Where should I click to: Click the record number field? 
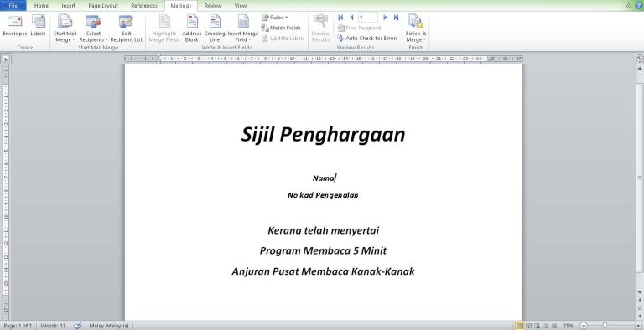click(x=367, y=18)
